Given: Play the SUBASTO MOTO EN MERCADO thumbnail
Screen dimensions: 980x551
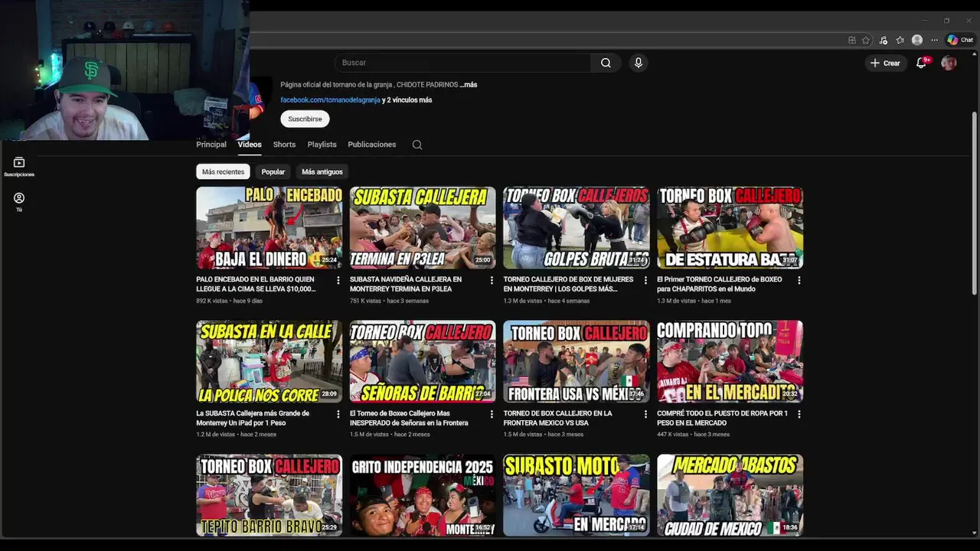Looking at the screenshot, I should pos(577,495).
